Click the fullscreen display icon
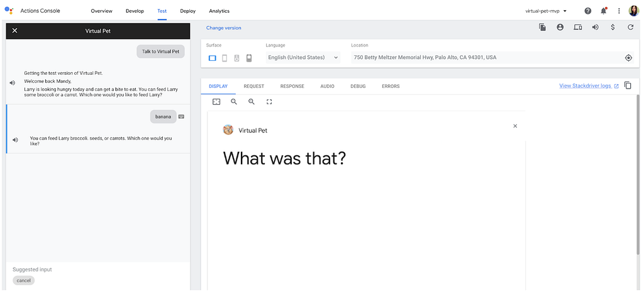644x294 pixels. 269,102
